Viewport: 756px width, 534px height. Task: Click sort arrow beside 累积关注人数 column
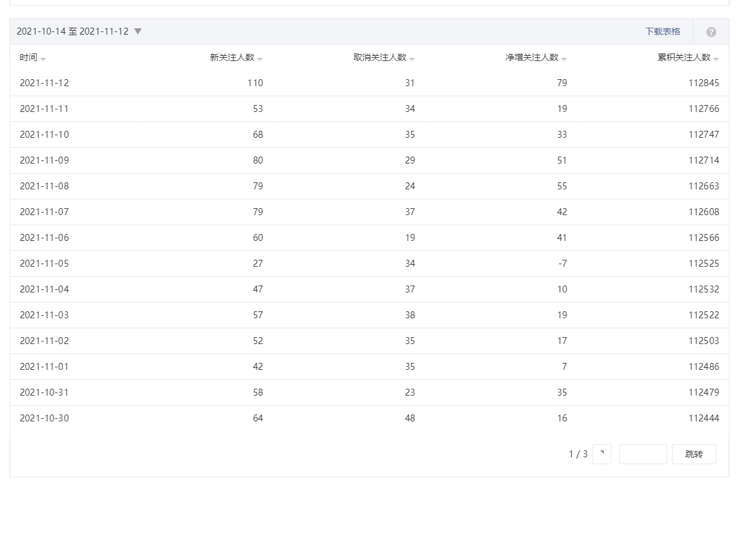click(716, 59)
